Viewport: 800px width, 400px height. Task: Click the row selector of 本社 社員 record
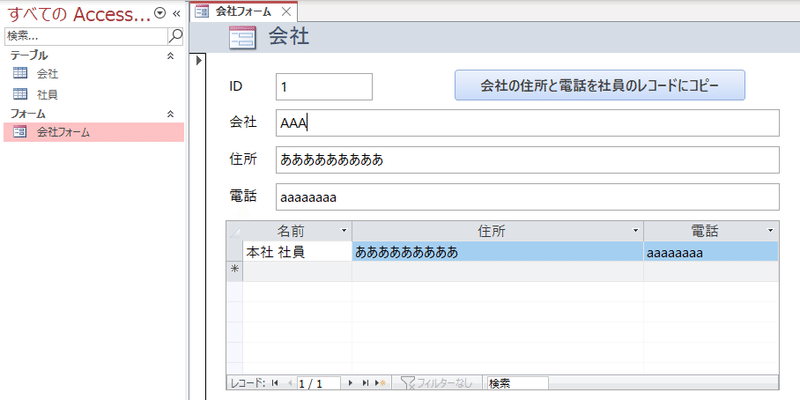[235, 252]
